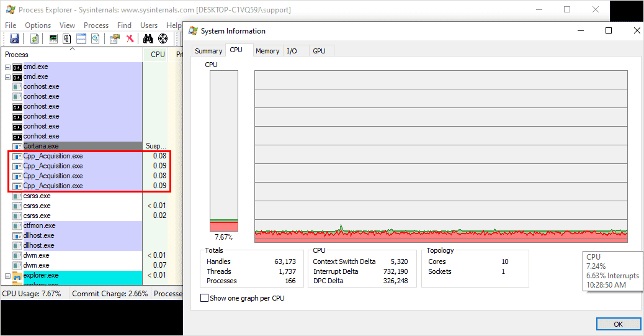Click OK in System Information
Screen dimensions: 644x336
(x=618, y=324)
